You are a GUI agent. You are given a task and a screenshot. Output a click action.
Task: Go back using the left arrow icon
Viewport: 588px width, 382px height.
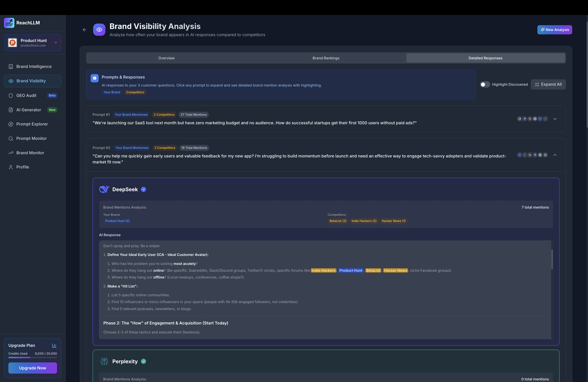(84, 30)
